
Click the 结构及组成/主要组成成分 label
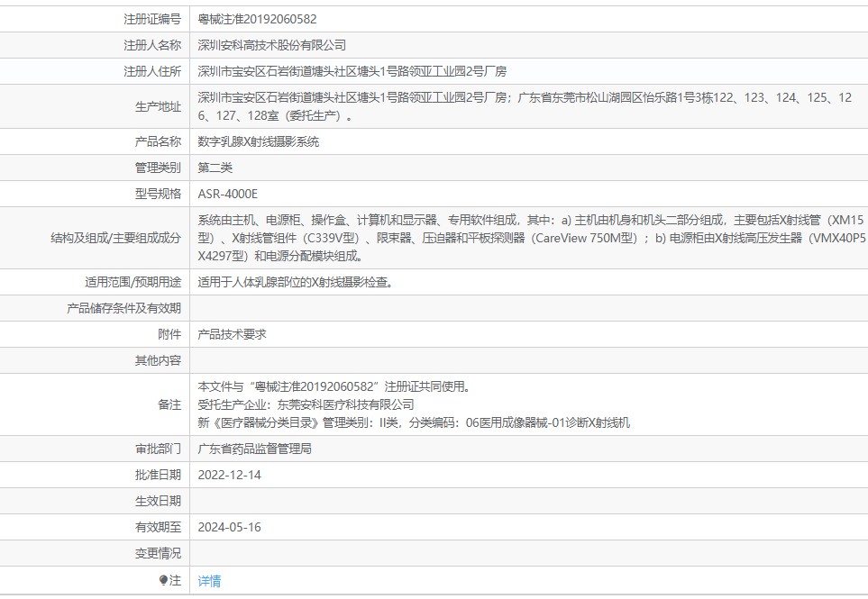(115, 238)
